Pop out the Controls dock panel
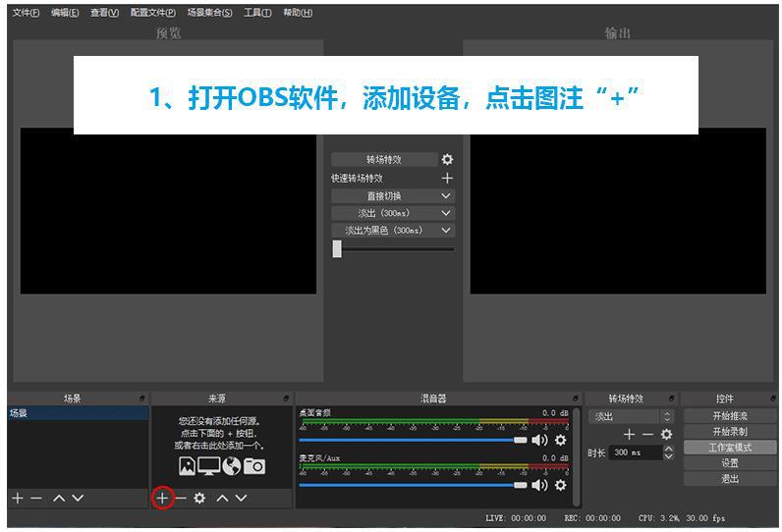 (x=773, y=398)
